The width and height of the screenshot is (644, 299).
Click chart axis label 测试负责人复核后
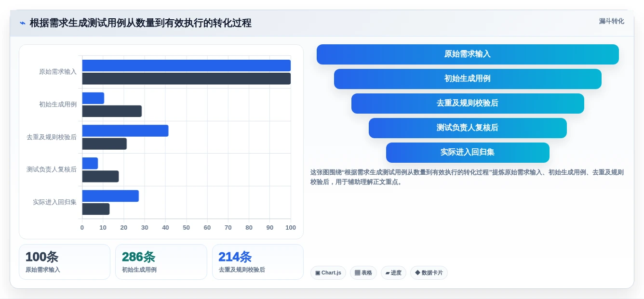pyautogui.click(x=52, y=169)
